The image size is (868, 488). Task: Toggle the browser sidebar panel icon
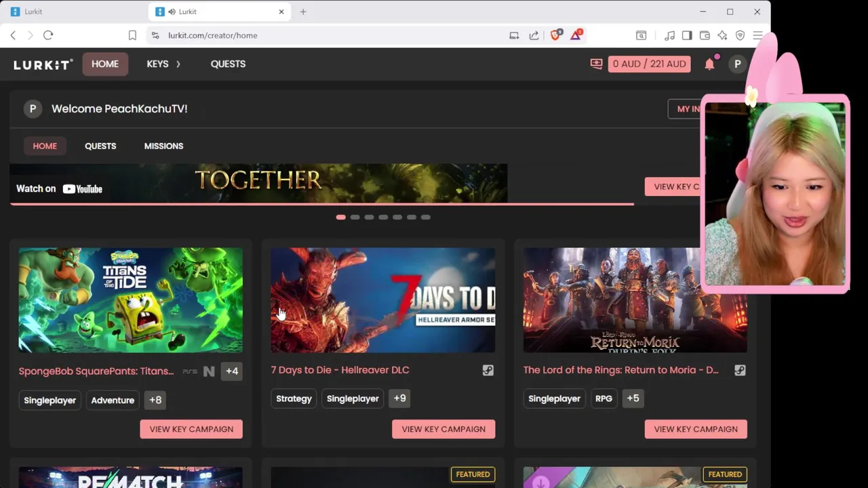(x=687, y=35)
